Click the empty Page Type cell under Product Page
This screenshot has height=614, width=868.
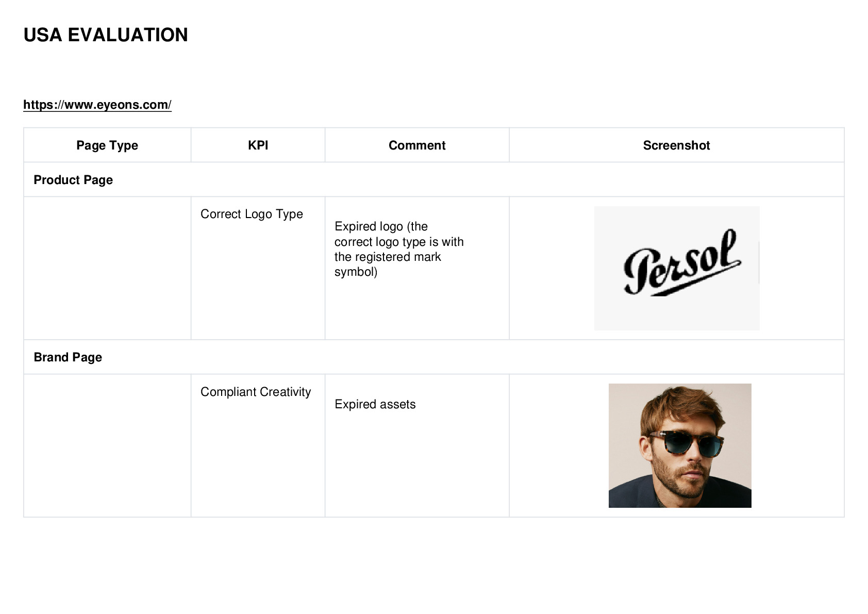click(x=107, y=268)
